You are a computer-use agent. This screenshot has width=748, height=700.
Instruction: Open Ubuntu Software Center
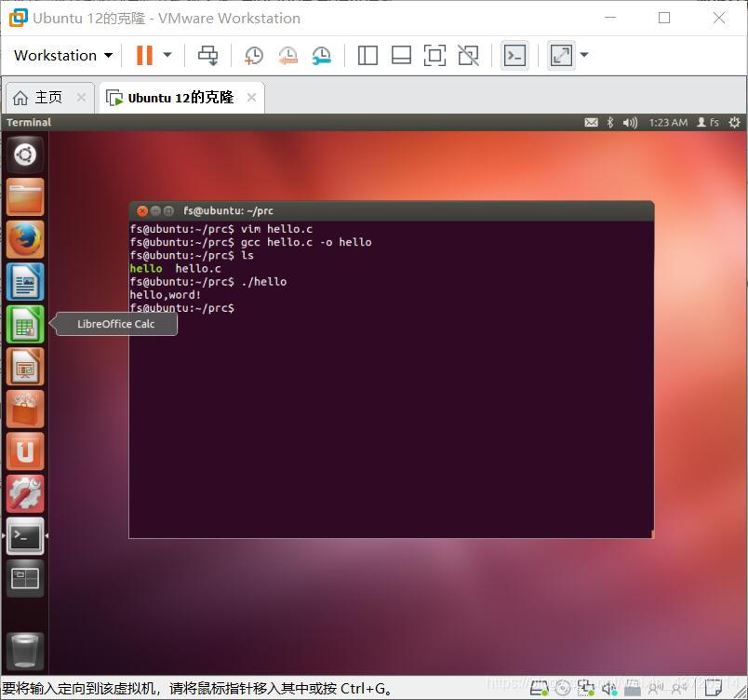(25, 409)
